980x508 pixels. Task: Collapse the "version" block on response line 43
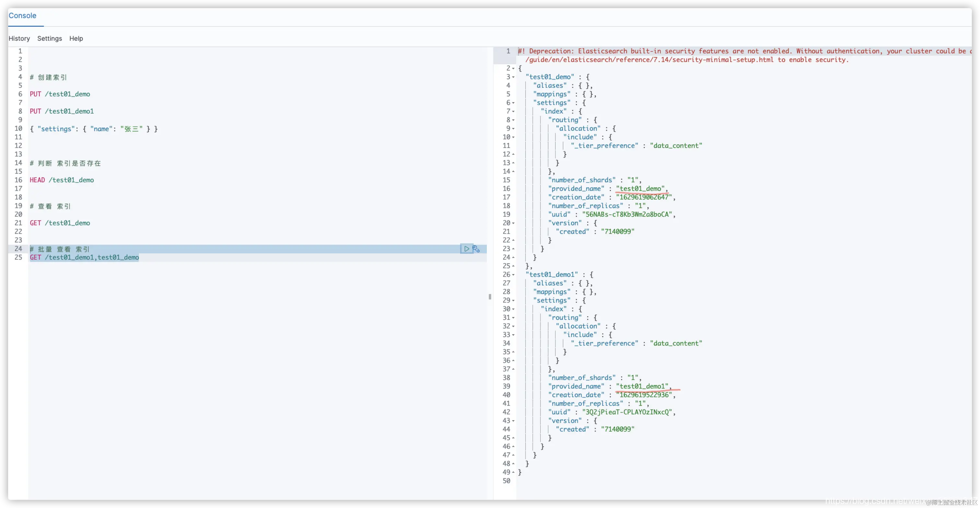[513, 421]
